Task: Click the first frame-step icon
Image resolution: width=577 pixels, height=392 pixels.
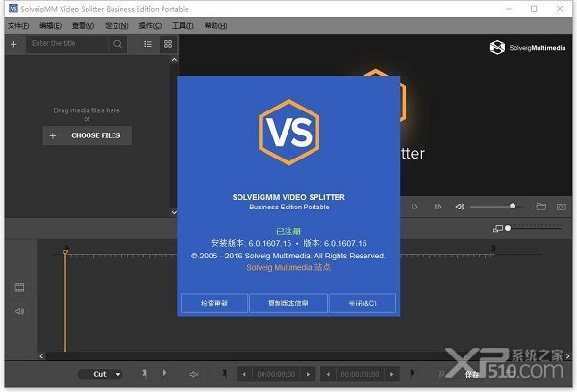Action: [x=414, y=207]
